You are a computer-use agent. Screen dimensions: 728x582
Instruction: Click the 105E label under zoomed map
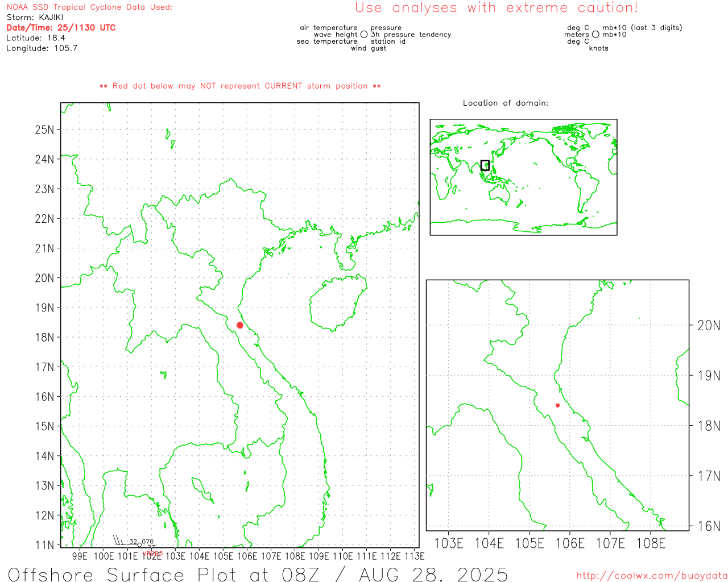(x=530, y=543)
